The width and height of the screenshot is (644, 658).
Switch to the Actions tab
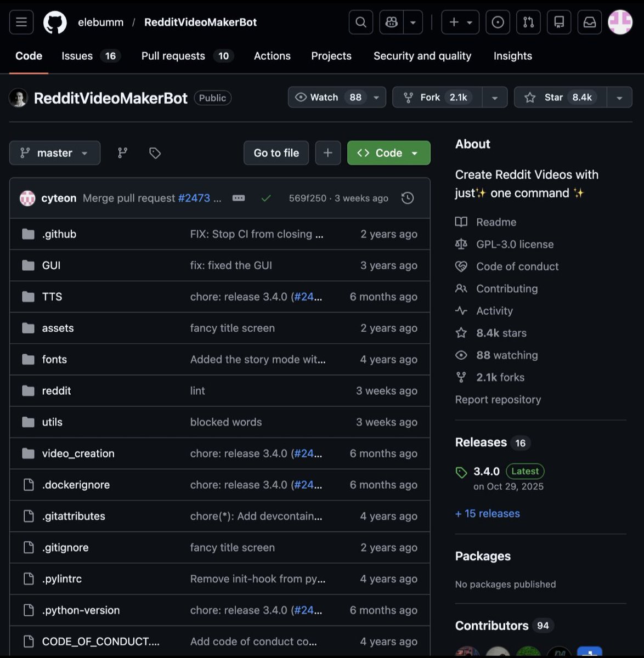tap(272, 56)
